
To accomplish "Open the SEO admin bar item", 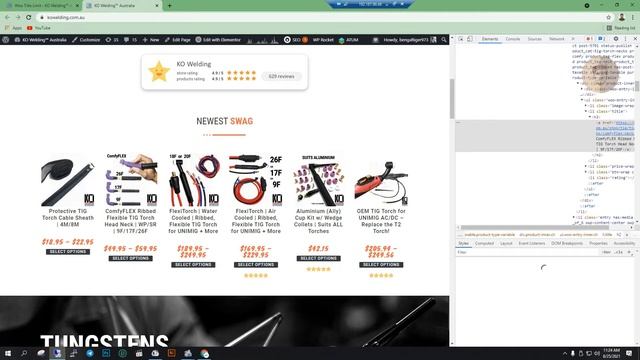I will click(x=296, y=40).
